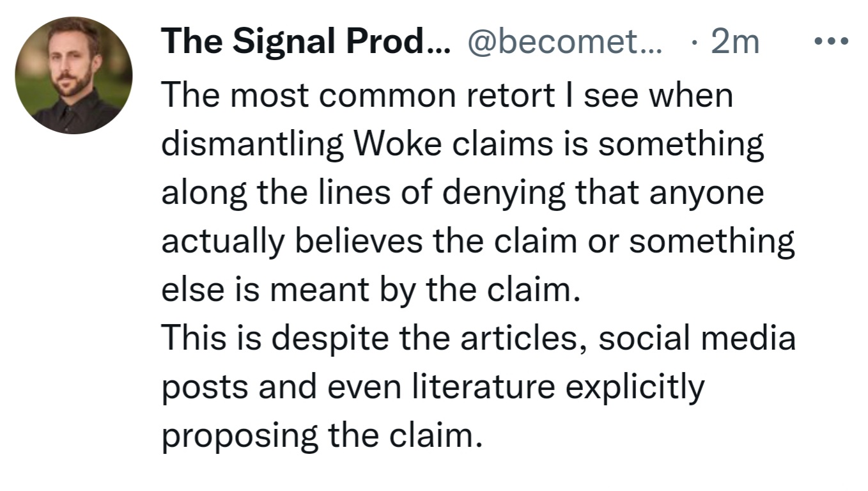Screen dimensions: 868x491
Task: Click the line beginning 'This is despite the articles'
Action: click(x=478, y=338)
